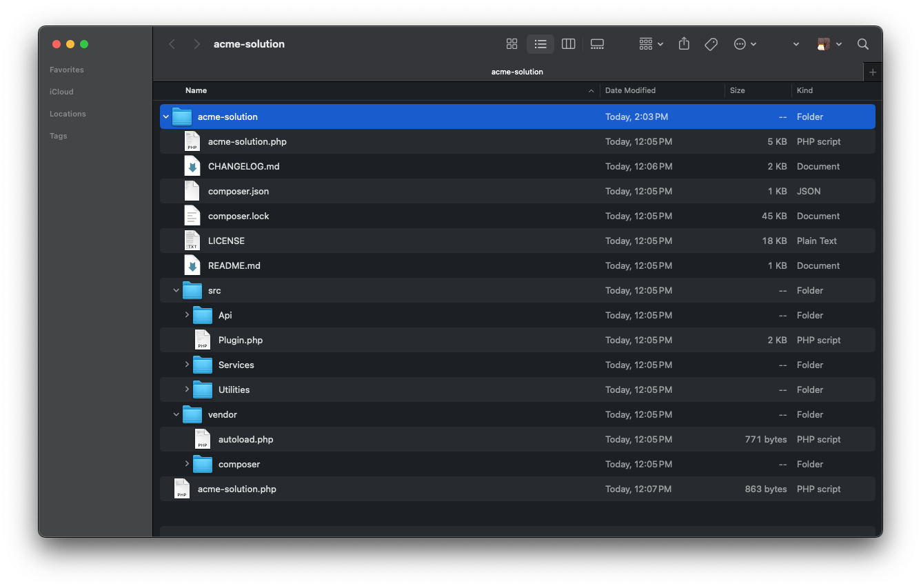Click the Tags icon in the toolbar

click(x=711, y=43)
